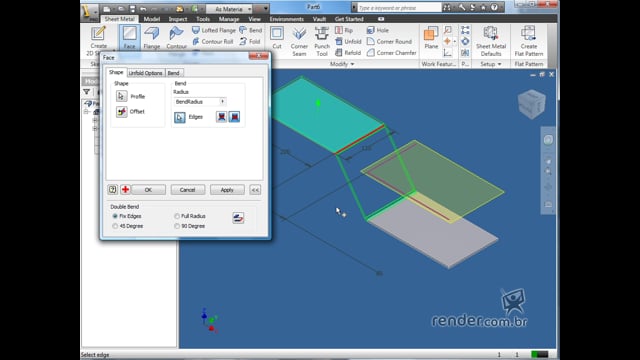Enable the Full Radius option
The width and height of the screenshot is (640, 360).
pyautogui.click(x=177, y=216)
